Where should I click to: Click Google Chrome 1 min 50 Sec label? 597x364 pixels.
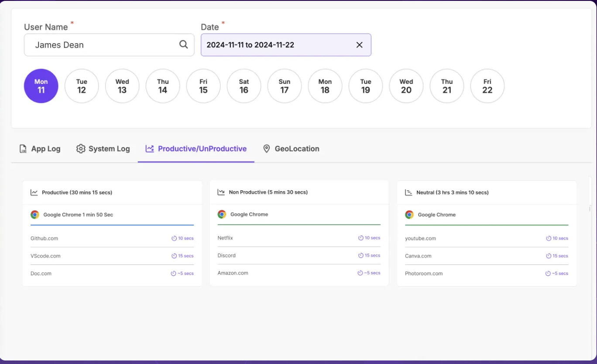pyautogui.click(x=78, y=215)
